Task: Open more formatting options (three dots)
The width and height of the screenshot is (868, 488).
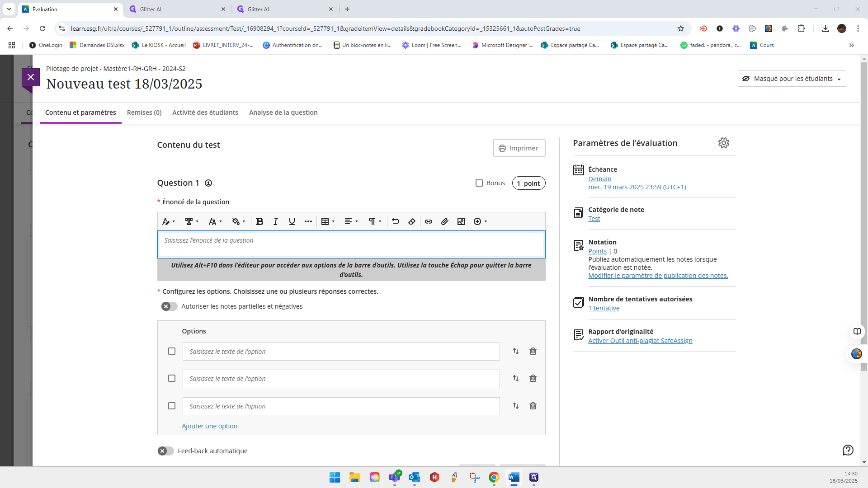Action: pos(308,221)
